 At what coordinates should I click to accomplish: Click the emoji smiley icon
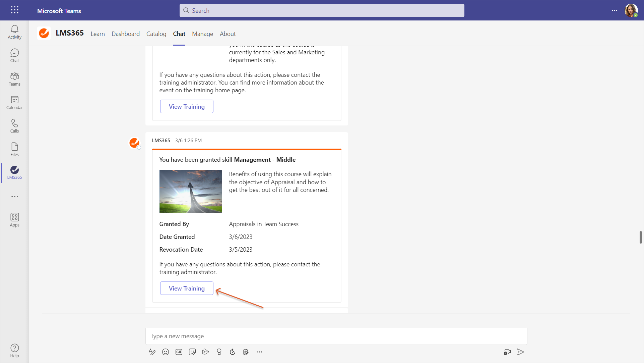coord(166,352)
